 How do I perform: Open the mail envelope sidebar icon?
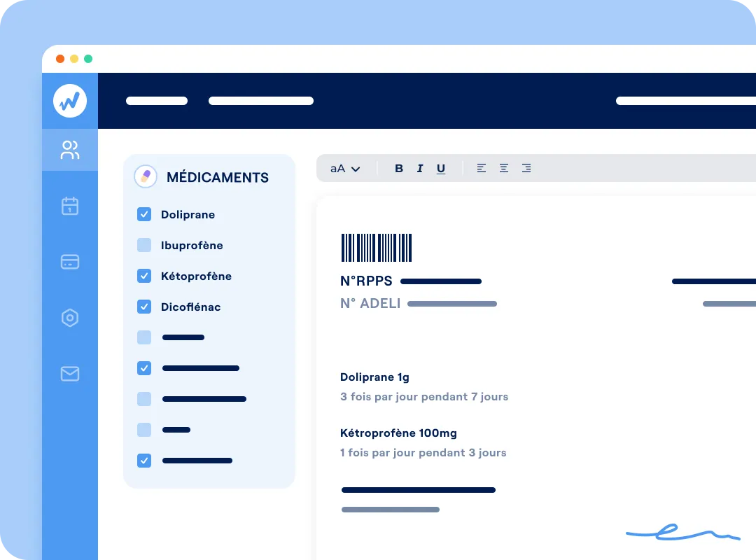70,374
